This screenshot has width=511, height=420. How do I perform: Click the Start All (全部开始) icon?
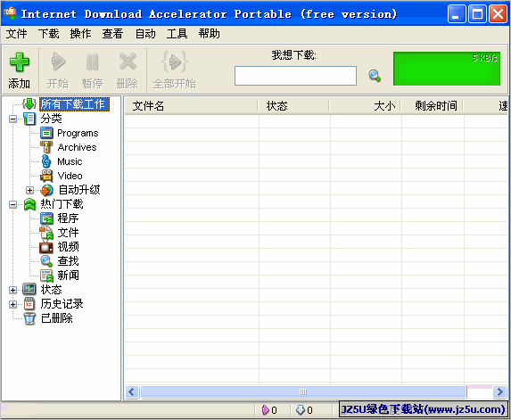click(175, 62)
